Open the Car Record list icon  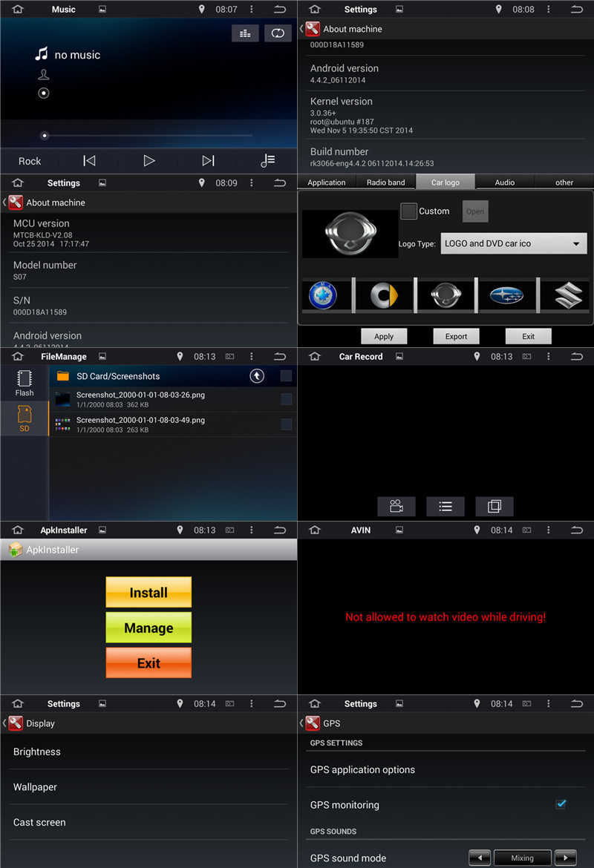[446, 506]
